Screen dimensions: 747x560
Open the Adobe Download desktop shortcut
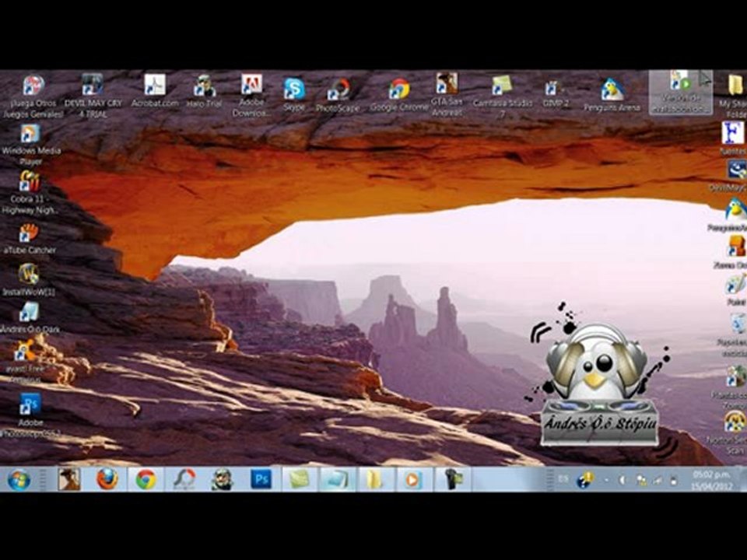pos(251,96)
